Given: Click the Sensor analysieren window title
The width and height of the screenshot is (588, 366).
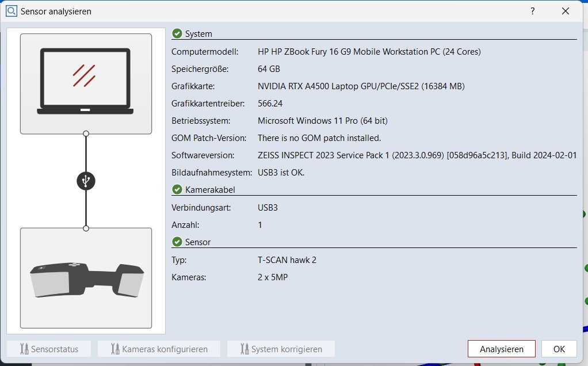Looking at the screenshot, I should click(56, 12).
